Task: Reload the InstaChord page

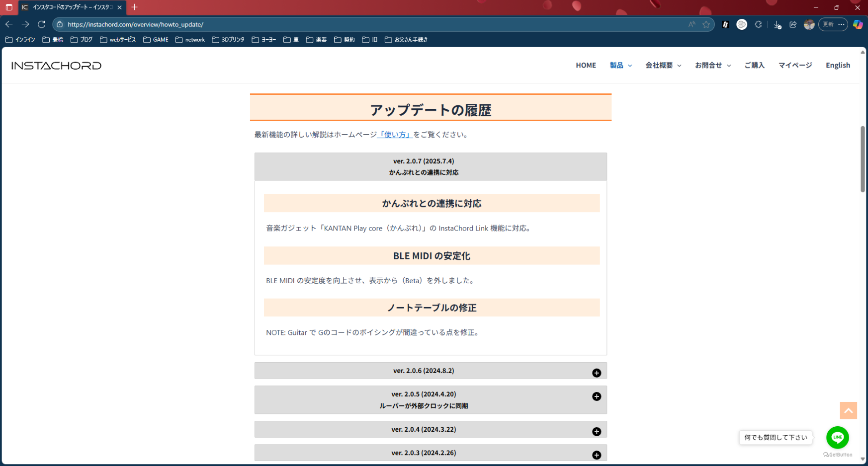Action: pyautogui.click(x=42, y=24)
